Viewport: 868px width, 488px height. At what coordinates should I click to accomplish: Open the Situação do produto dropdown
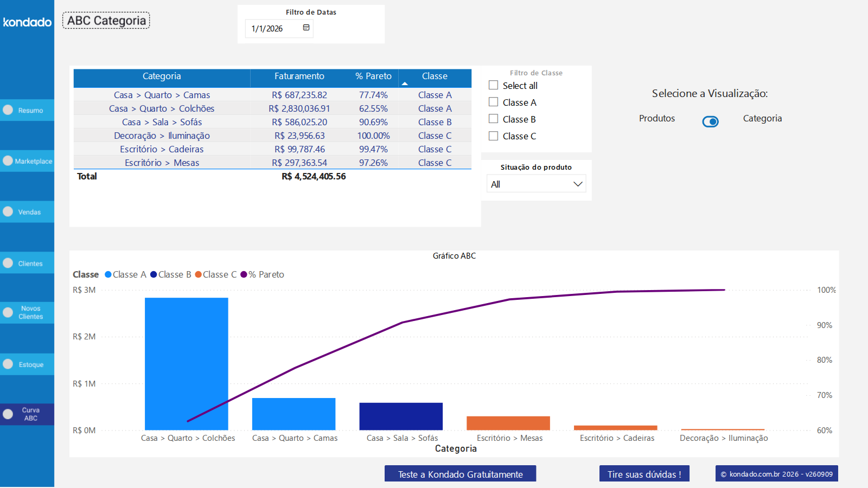536,184
